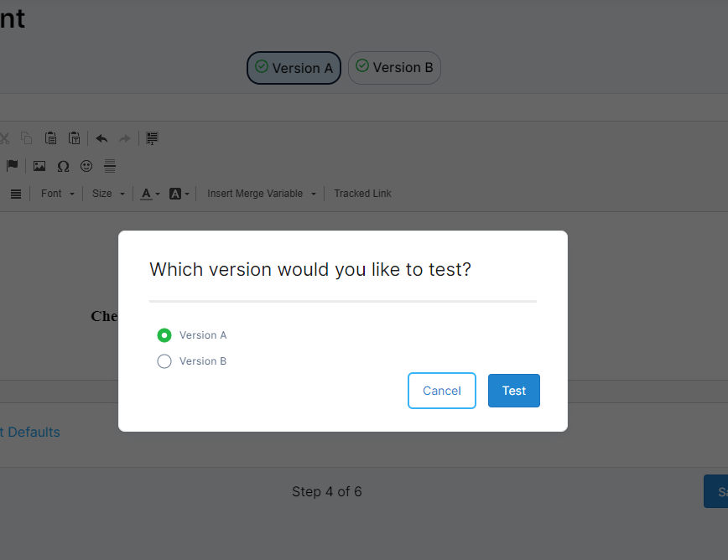
Task: Select the Version B radio option
Action: [x=164, y=361]
